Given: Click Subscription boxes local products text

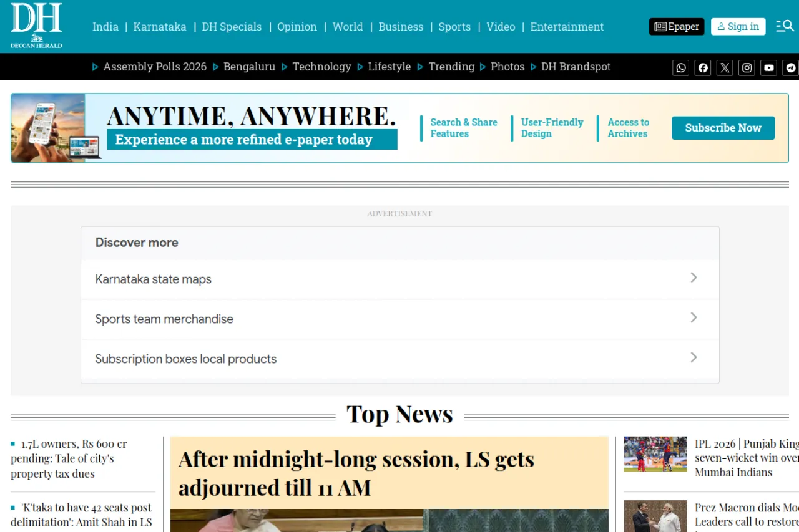Looking at the screenshot, I should 185,359.
